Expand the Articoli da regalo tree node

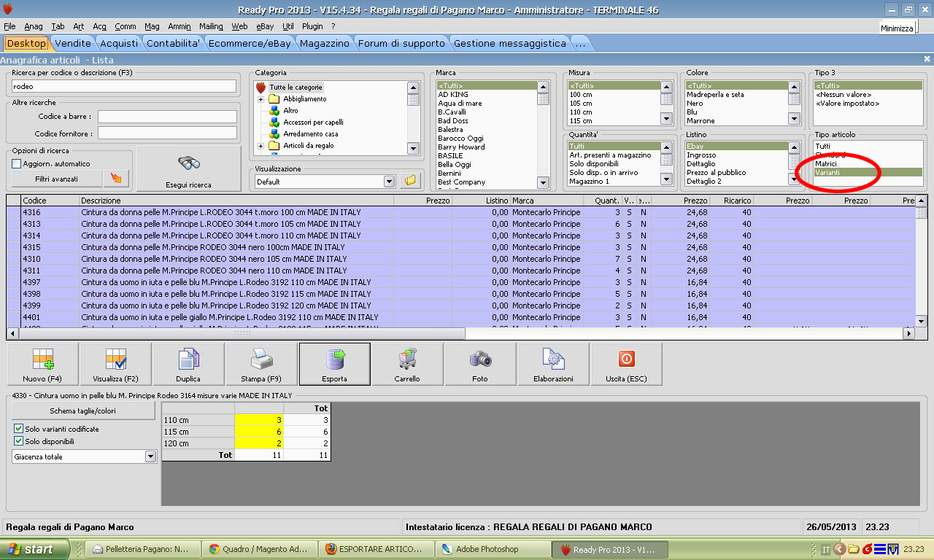[260, 146]
